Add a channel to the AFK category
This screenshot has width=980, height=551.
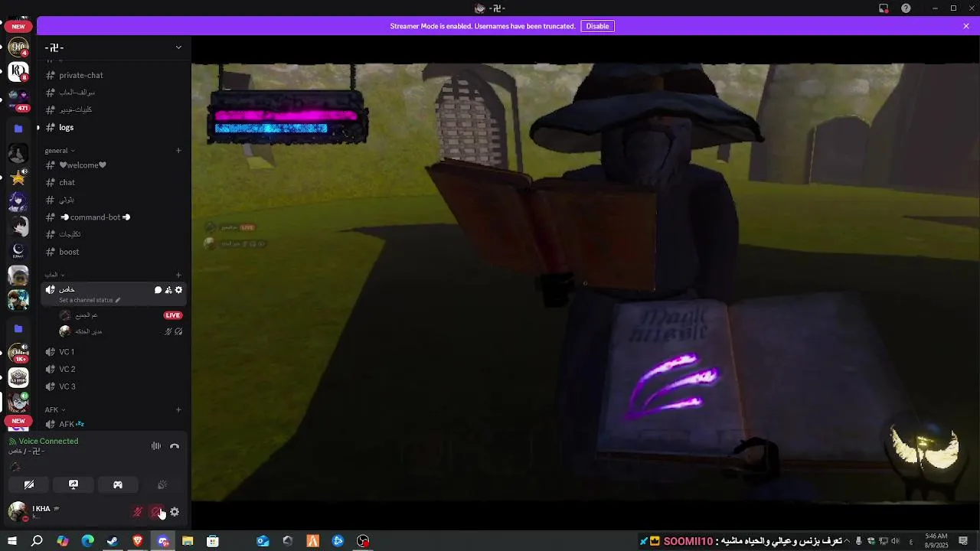178,409
